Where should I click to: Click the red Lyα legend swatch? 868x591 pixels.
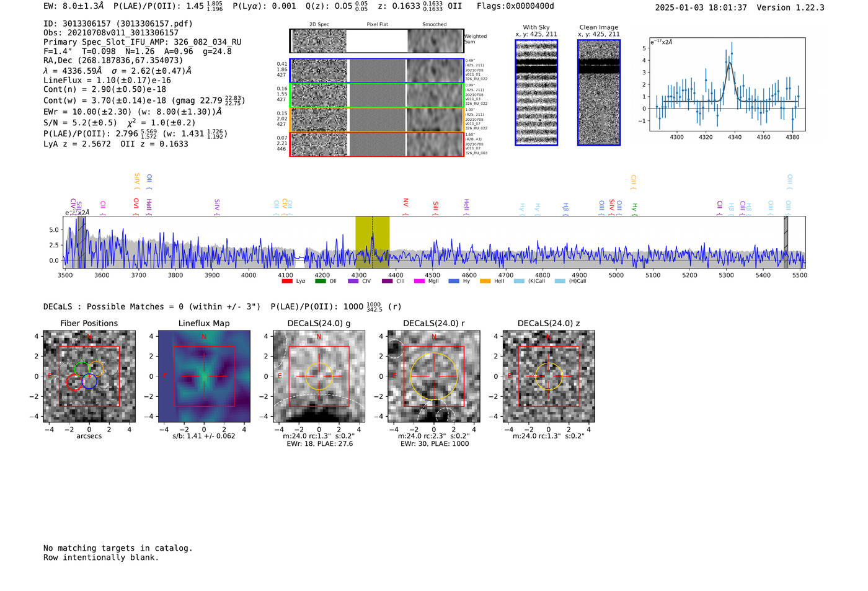point(286,281)
